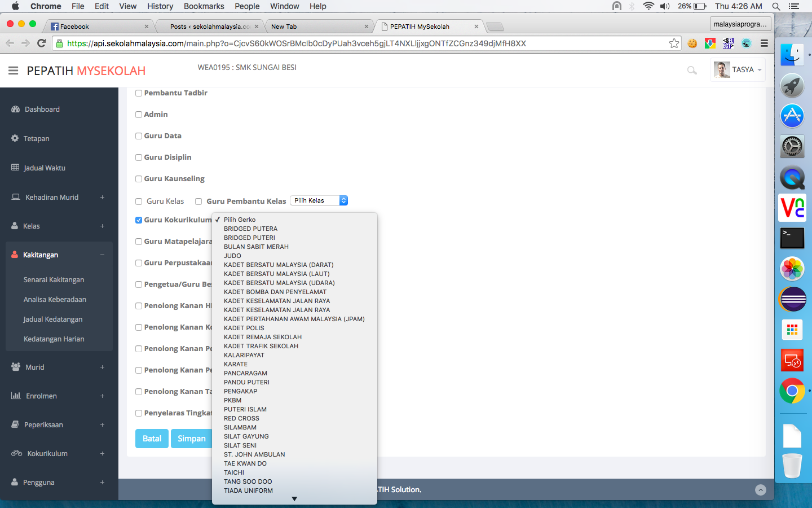Viewport: 812px width, 508px height.
Task: Click the Kakitangan person icon
Action: (x=15, y=255)
